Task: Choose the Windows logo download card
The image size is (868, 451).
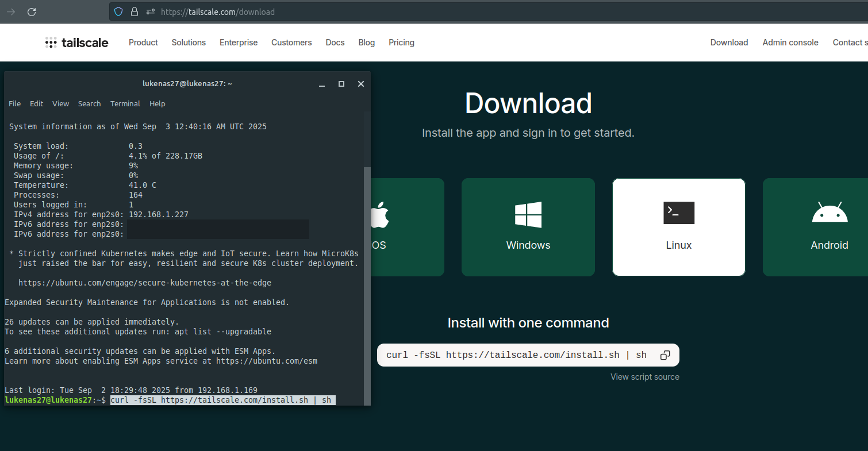Action: [528, 227]
